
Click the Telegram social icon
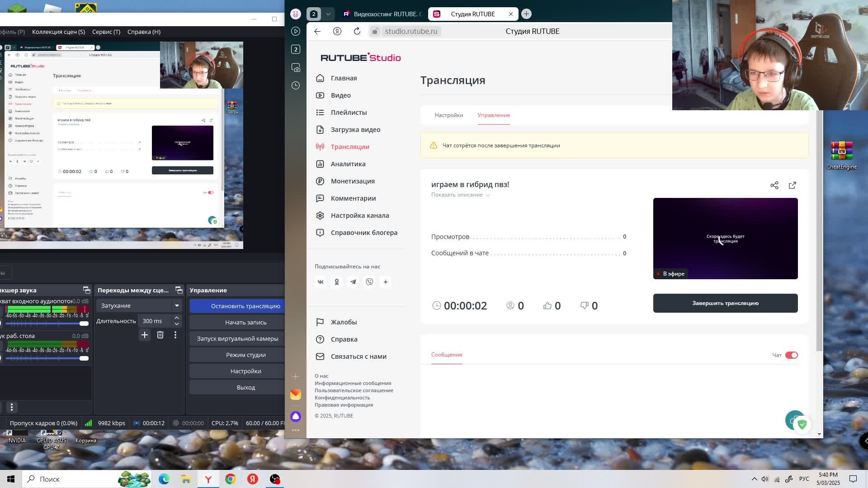353,282
